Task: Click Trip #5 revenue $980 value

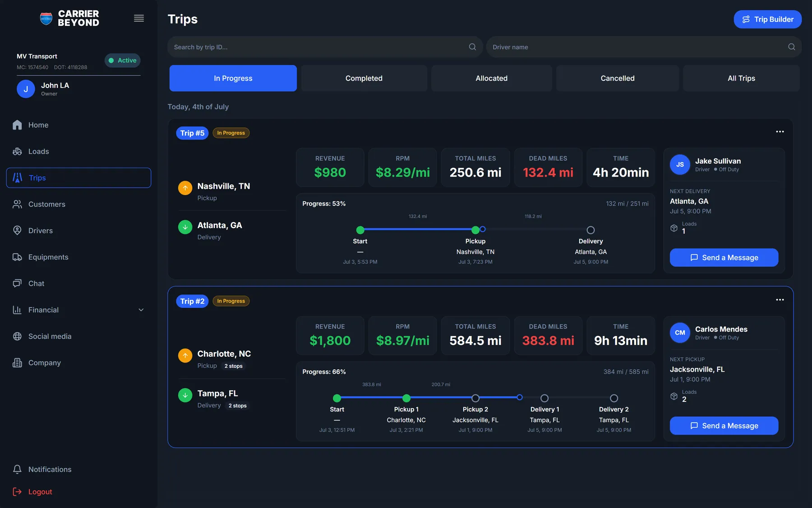Action: [330, 172]
